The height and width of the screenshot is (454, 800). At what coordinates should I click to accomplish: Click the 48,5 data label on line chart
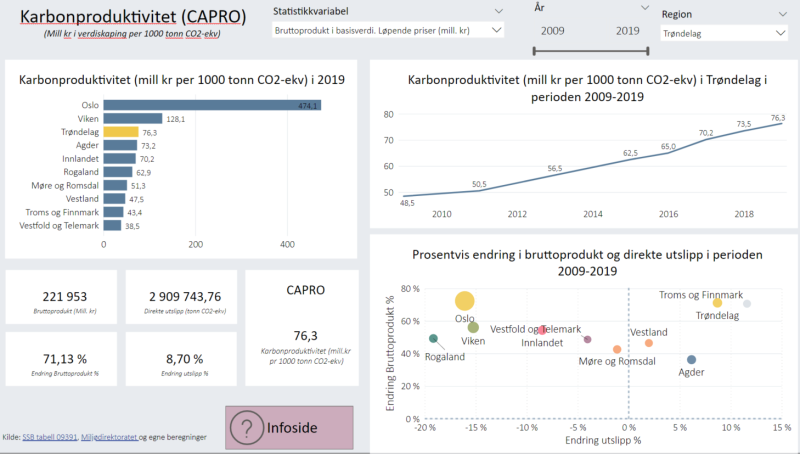click(407, 203)
